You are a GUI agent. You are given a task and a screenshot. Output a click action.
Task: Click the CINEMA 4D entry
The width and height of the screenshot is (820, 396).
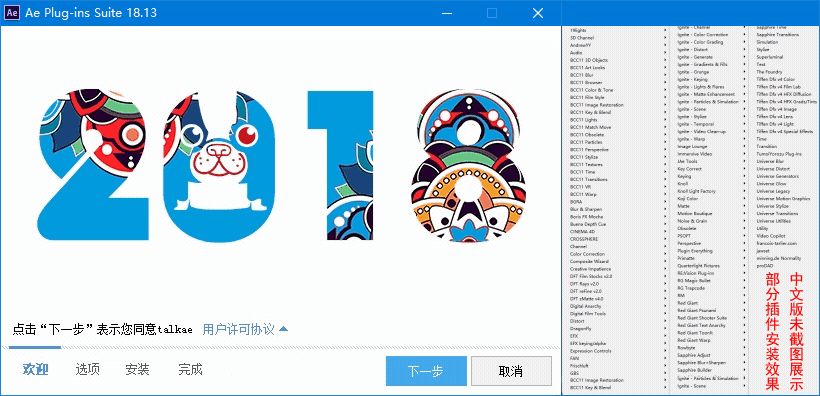click(582, 231)
